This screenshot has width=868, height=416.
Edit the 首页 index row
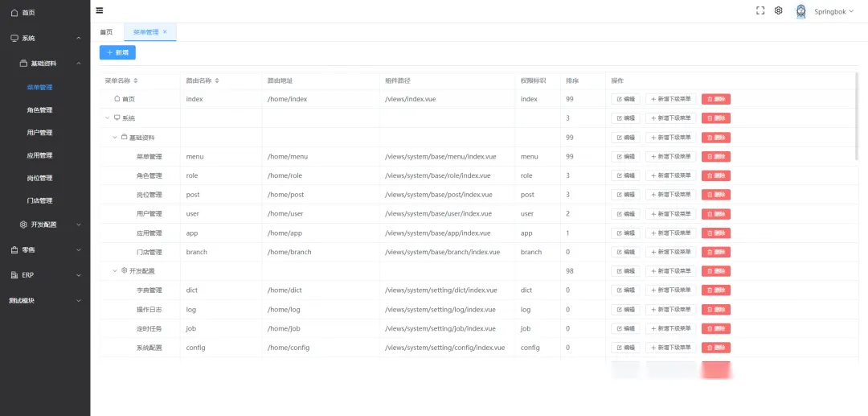pos(625,99)
